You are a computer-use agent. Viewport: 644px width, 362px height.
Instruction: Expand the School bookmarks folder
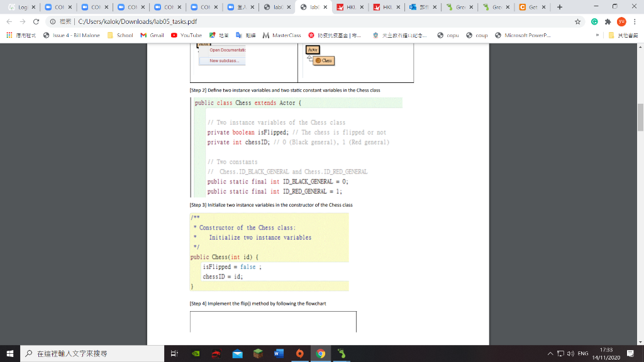[x=120, y=35]
